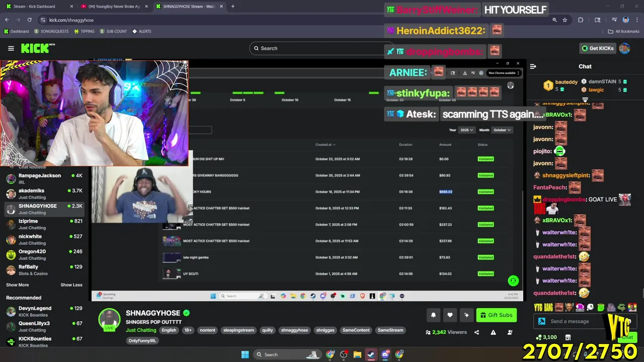Open Chrome profile avatar
Screen dimensions: 644x362
(x=625, y=20)
